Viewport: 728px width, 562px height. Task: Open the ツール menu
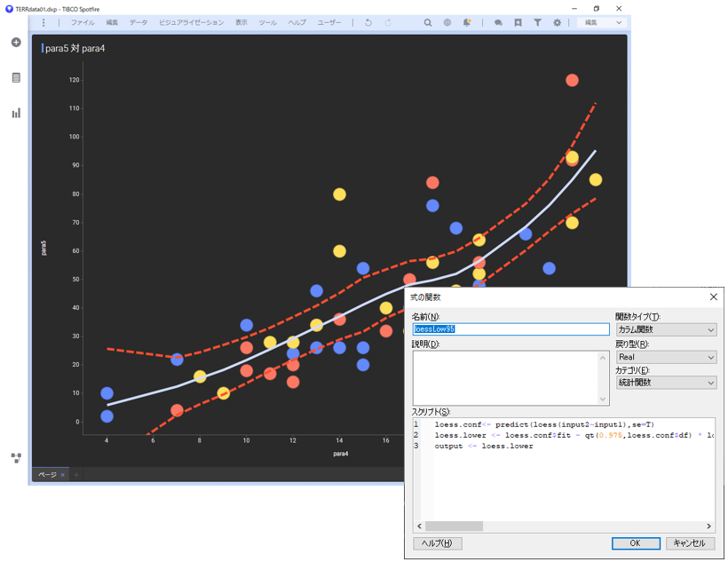[x=267, y=22]
